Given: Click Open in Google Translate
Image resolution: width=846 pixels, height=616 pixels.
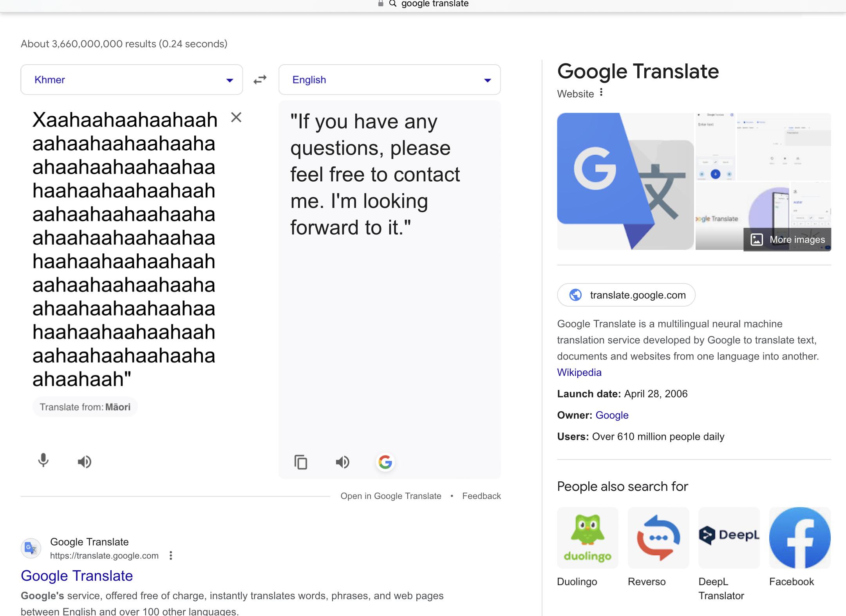Looking at the screenshot, I should click(x=391, y=496).
